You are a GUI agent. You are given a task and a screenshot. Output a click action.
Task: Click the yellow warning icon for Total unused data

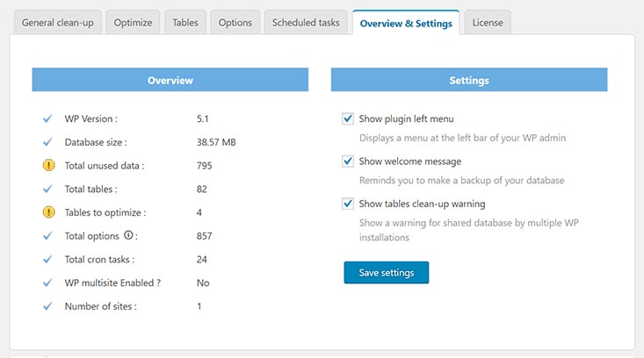pyautogui.click(x=48, y=165)
